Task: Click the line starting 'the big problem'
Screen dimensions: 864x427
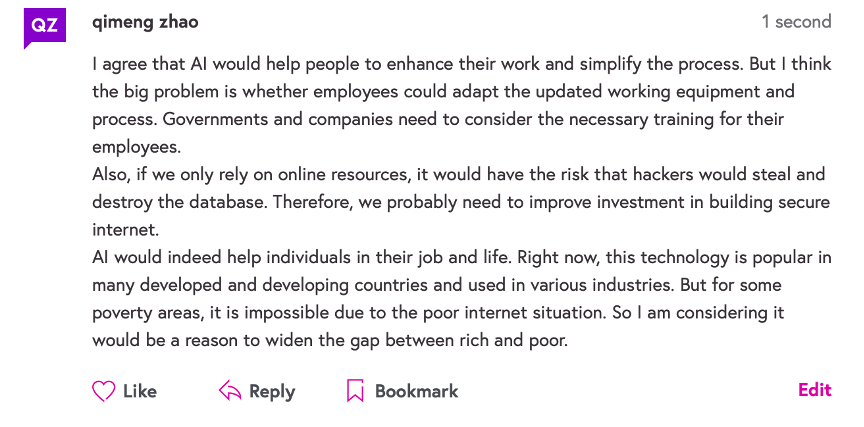Action: [443, 92]
